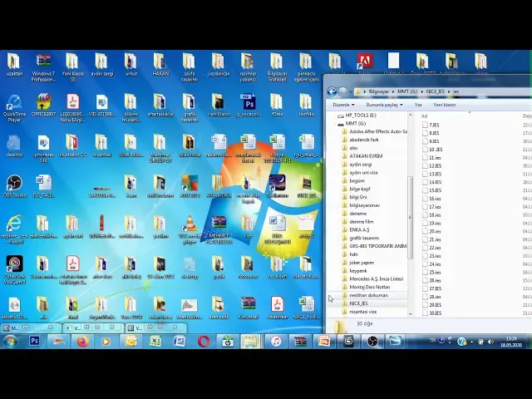Expand the Bununla paylaş dropdown
Image resolution: width=532 pixels, height=399 pixels.
coord(384,105)
